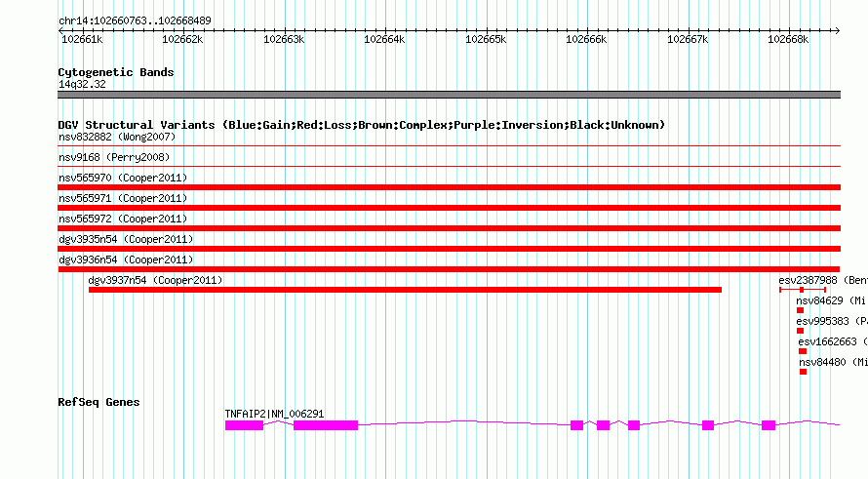This screenshot has width=868, height=479.
Task: Click the small red square under esv995383
Action: (x=800, y=331)
